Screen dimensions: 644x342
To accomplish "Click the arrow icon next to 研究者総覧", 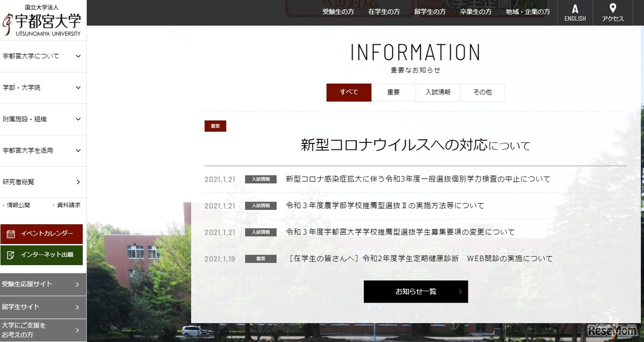I will pyautogui.click(x=78, y=182).
